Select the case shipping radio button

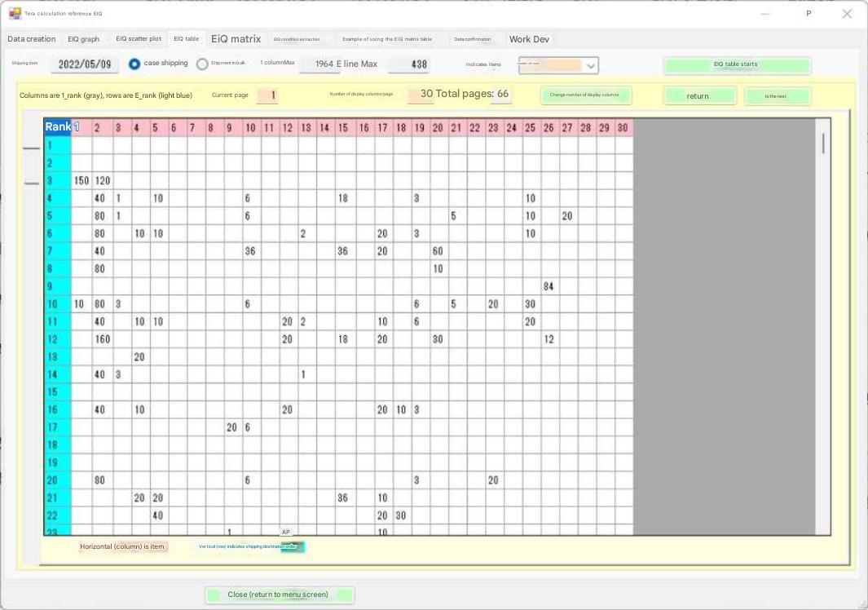click(x=134, y=64)
